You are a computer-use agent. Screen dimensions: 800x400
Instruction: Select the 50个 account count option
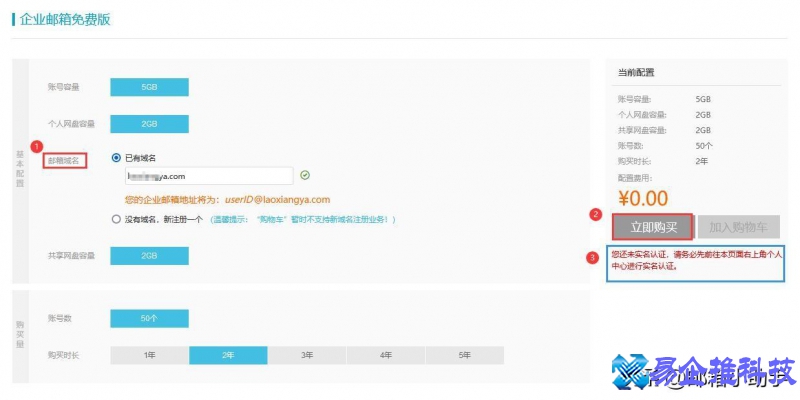pos(149,318)
